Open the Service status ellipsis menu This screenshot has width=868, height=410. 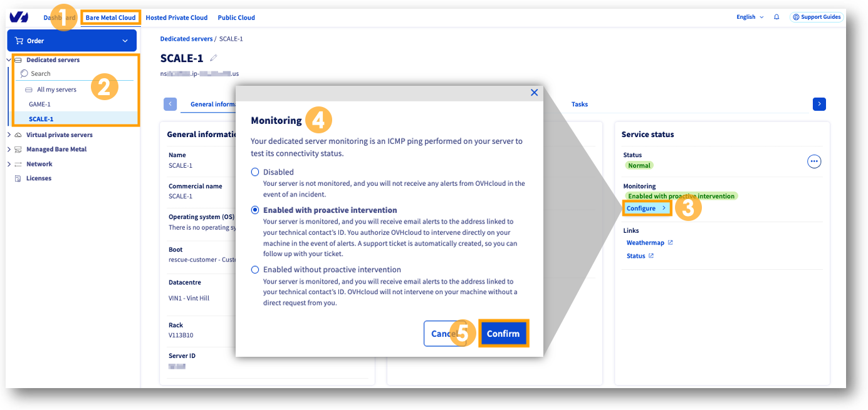coord(814,161)
